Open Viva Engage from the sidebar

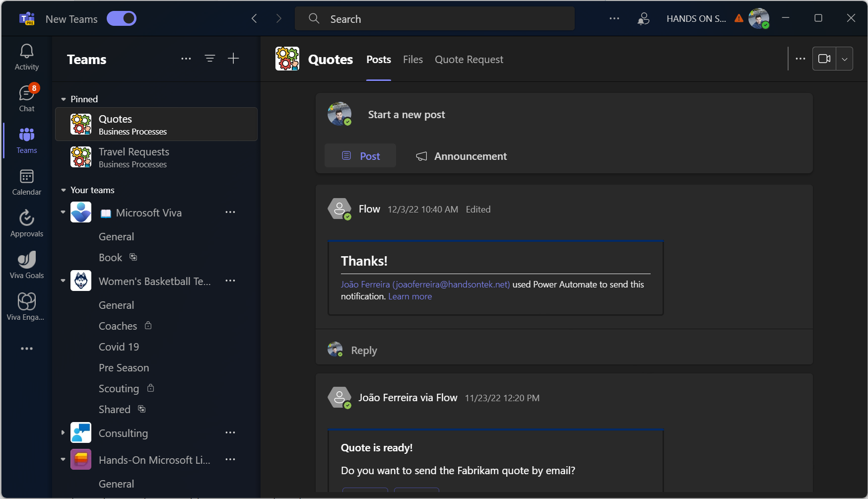26,304
